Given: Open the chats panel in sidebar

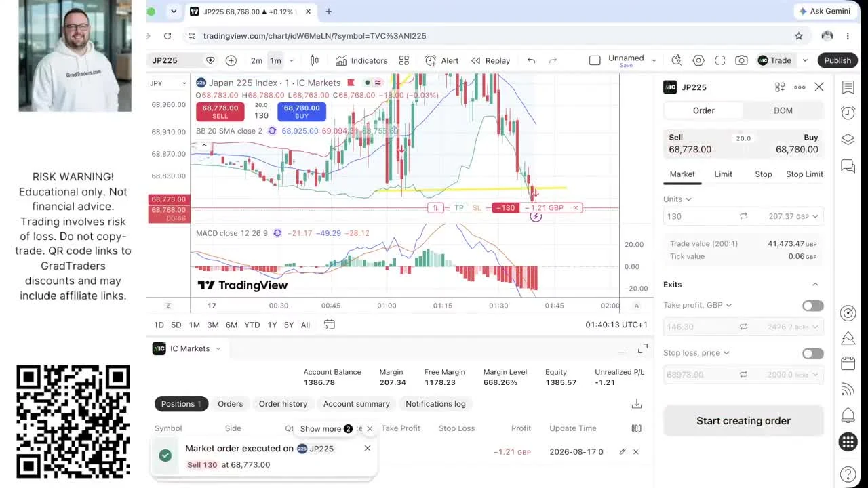Looking at the screenshot, I should [x=848, y=165].
